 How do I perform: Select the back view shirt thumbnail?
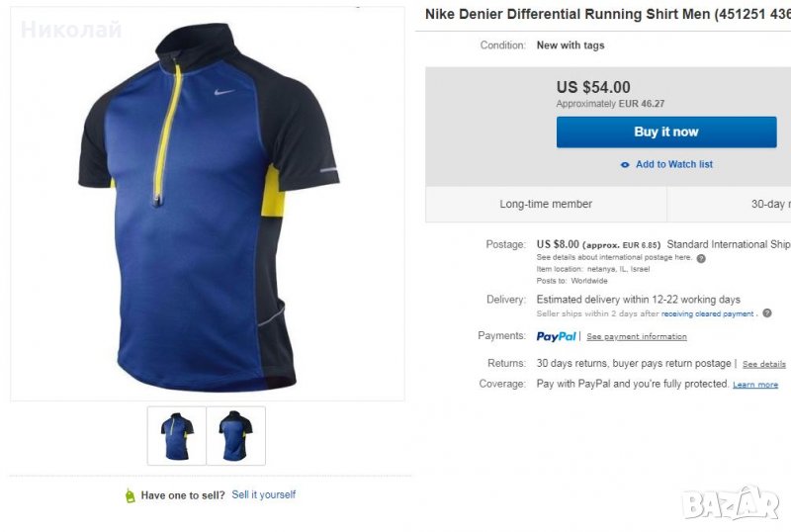[x=236, y=436]
